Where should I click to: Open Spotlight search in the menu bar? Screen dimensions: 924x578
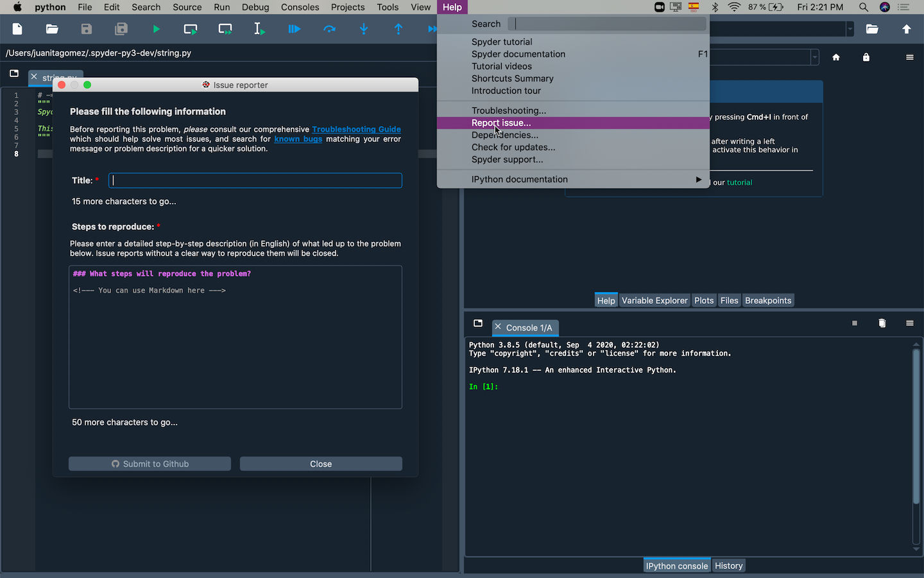(x=864, y=7)
